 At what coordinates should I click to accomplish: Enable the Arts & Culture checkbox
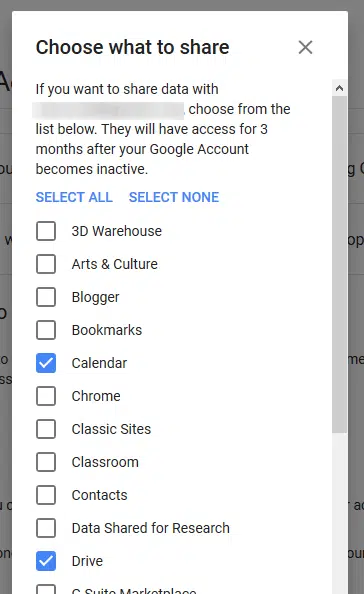point(46,264)
